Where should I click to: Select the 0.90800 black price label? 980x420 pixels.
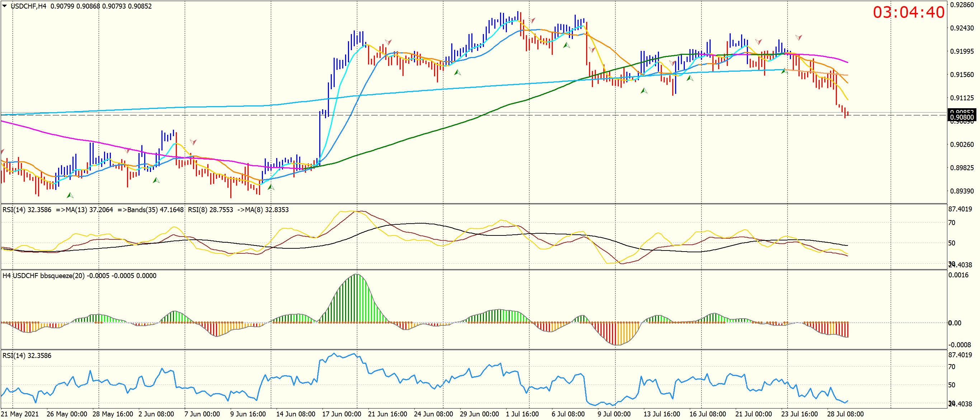point(961,118)
